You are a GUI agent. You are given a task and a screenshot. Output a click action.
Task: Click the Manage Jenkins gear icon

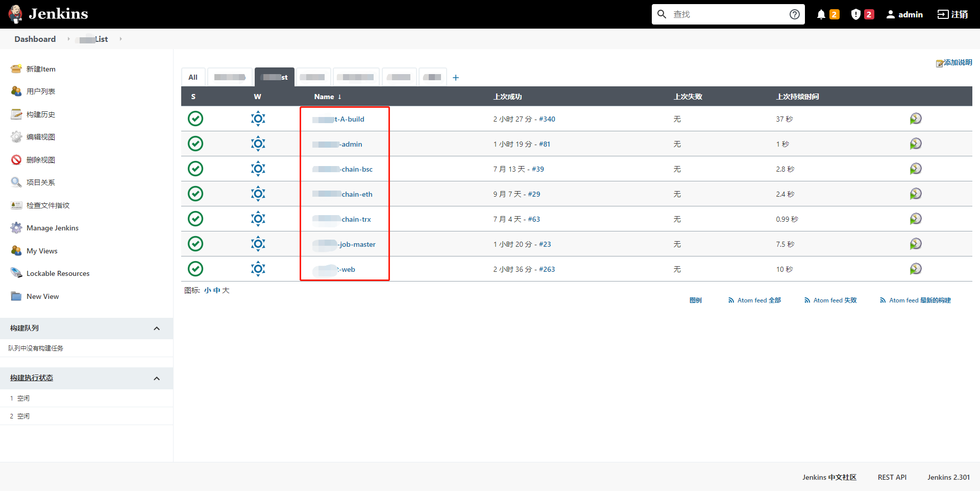[16, 228]
